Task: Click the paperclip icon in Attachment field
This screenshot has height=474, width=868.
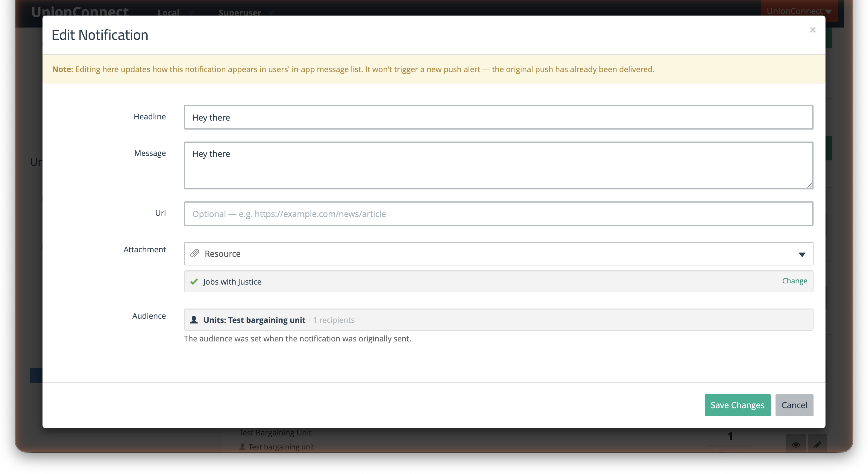Action: (195, 253)
